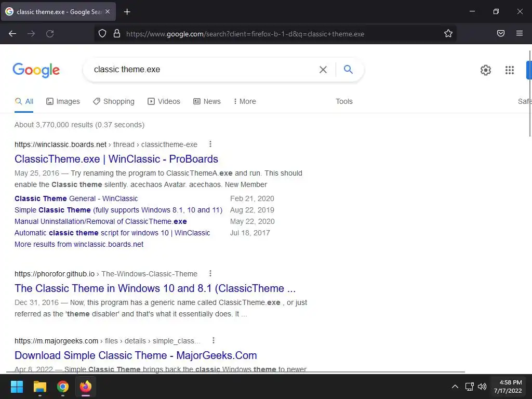
Task: Open Google quick settings gear
Action: (486, 70)
